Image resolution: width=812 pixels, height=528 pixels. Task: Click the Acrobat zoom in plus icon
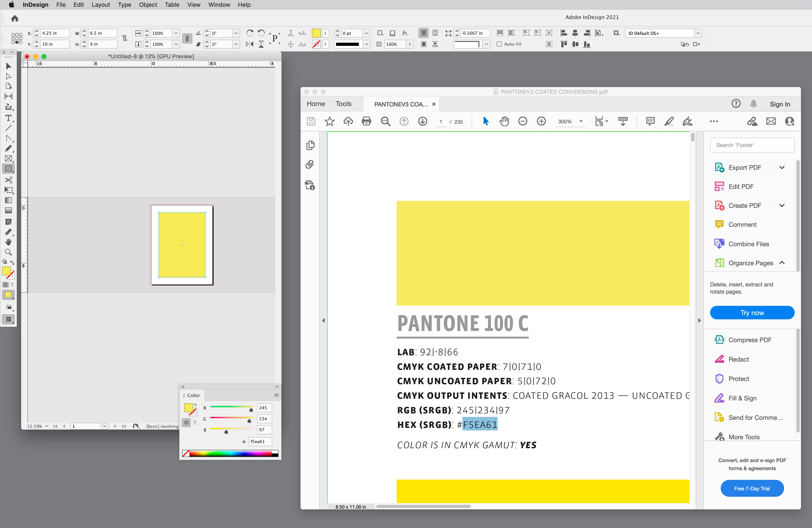[541, 121]
